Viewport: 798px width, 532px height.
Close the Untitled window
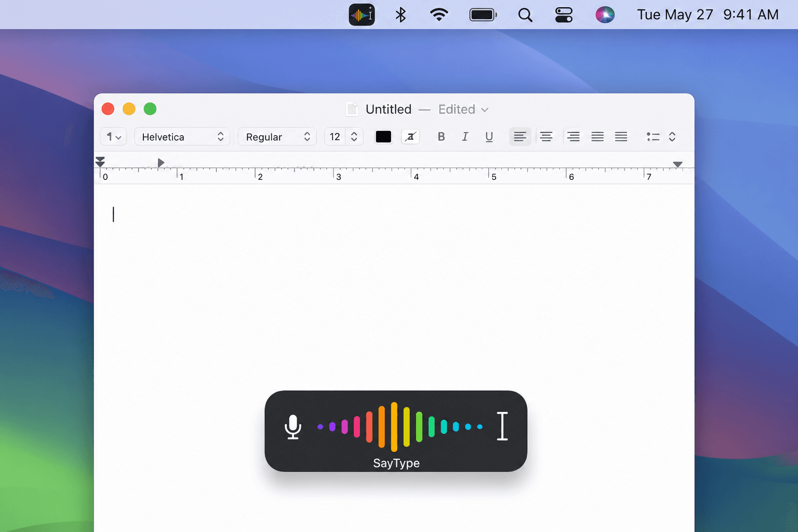[108, 109]
